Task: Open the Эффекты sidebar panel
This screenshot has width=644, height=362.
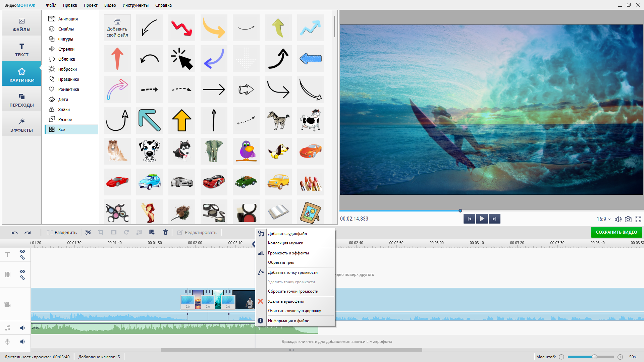Action: pos(22,125)
